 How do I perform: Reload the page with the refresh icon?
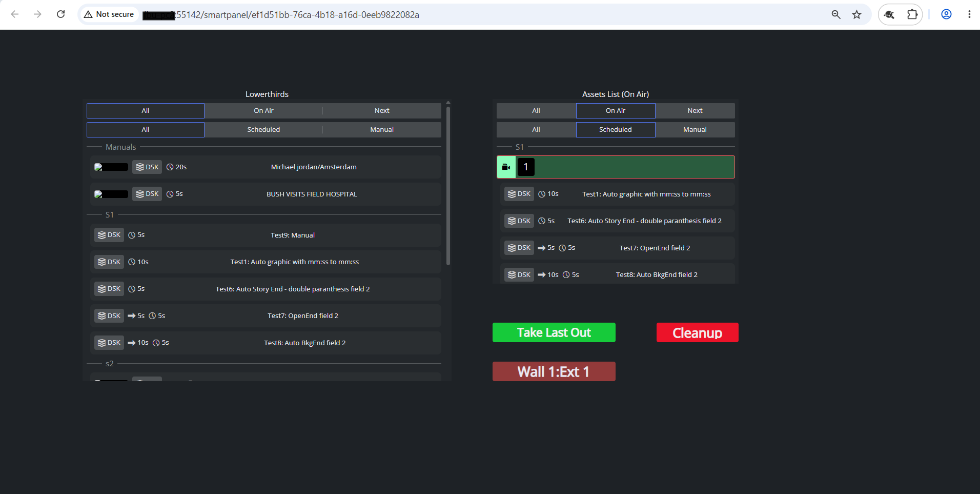tap(60, 14)
